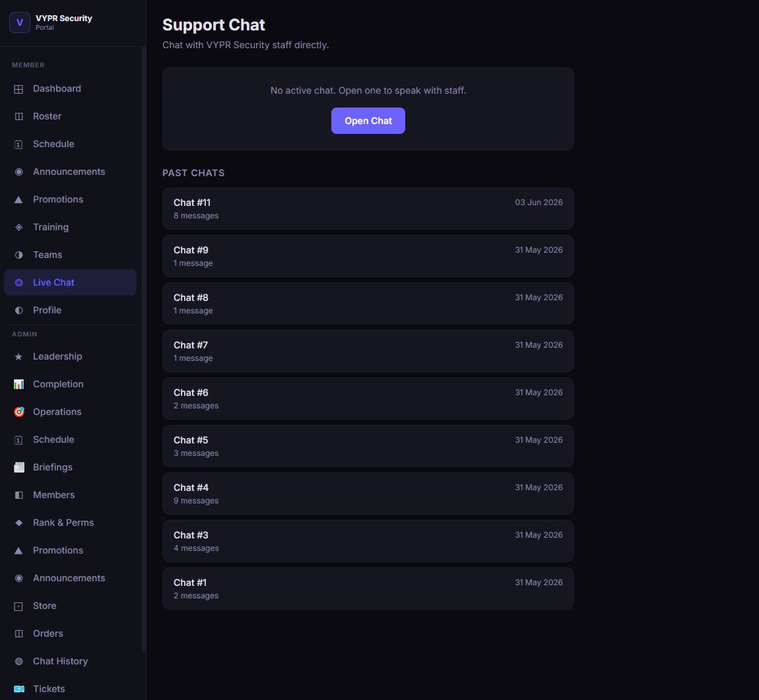Click the VYPR Security logo icon
The width and height of the screenshot is (759, 700).
point(20,22)
